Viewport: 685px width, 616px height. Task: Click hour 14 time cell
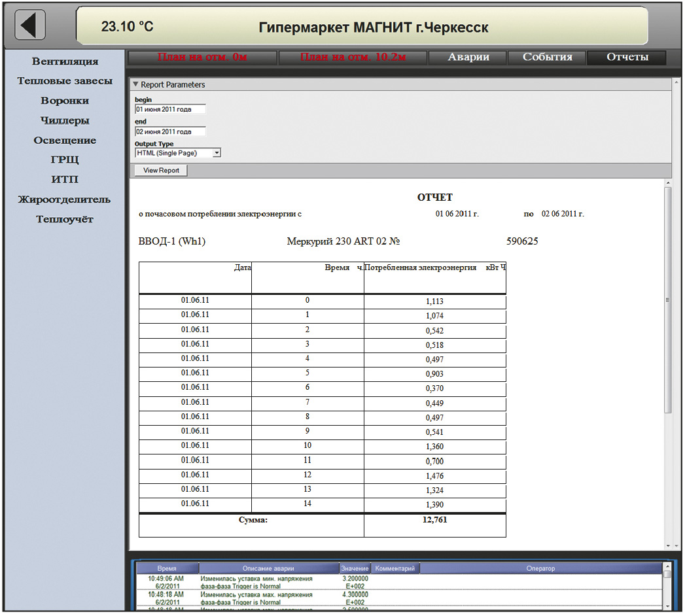click(307, 504)
